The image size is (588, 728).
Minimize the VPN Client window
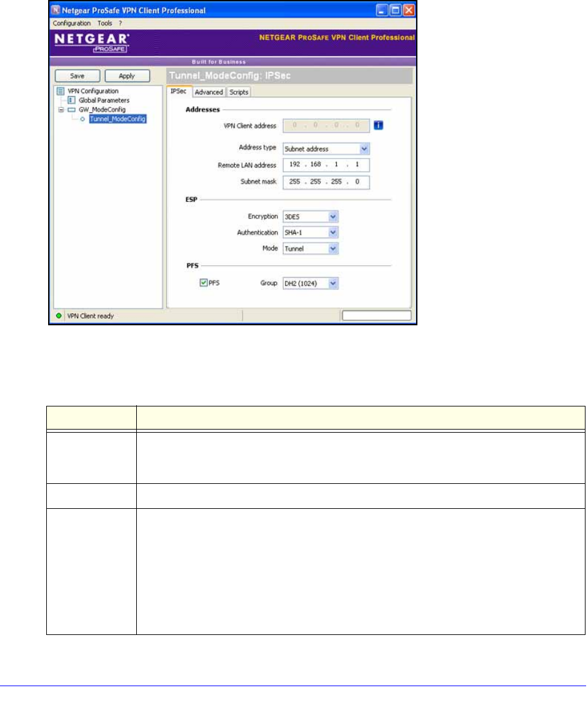click(x=382, y=10)
